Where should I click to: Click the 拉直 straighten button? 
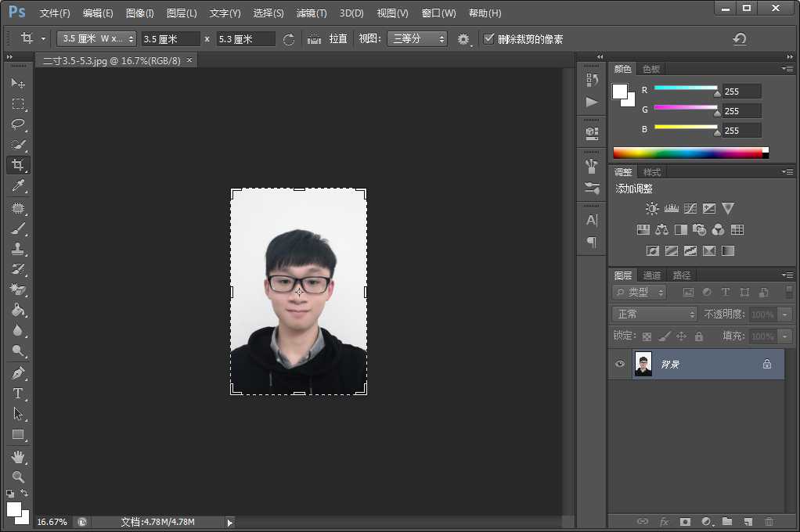[337, 39]
